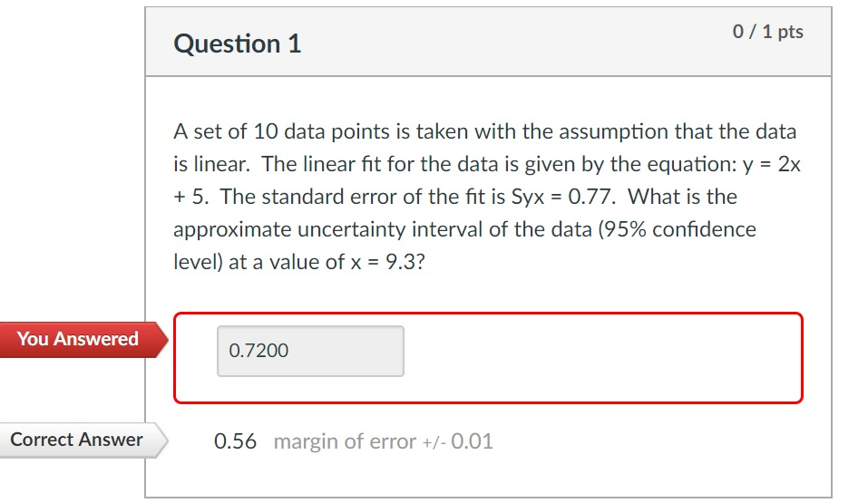Click the 0 / 1 pts score
The height and width of the screenshot is (503, 868).
tap(768, 32)
